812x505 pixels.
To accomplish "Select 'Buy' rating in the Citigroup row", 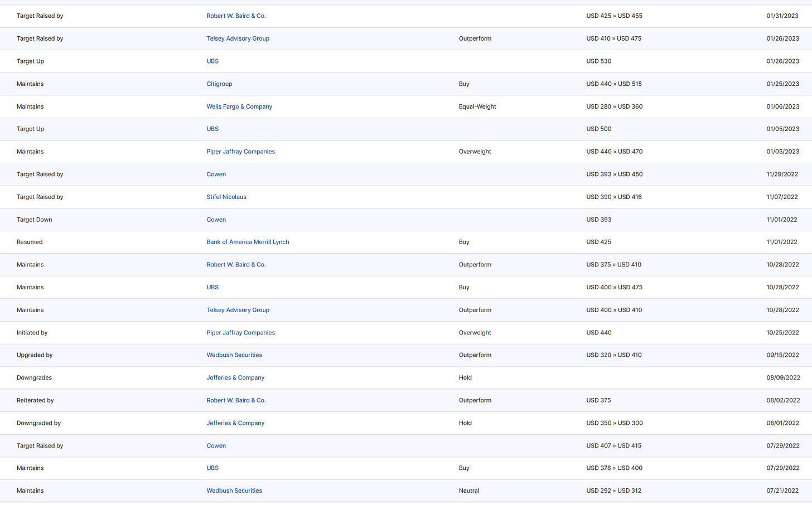I will (x=464, y=84).
